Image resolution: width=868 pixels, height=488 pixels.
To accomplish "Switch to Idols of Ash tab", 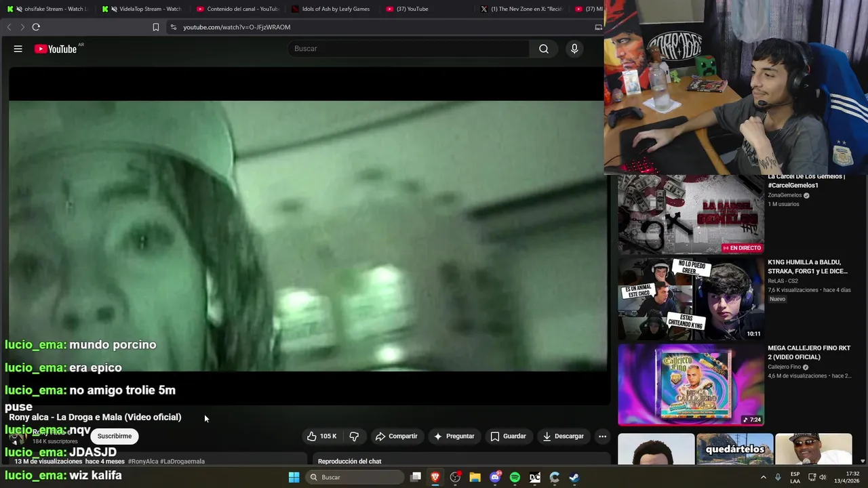I will (332, 9).
